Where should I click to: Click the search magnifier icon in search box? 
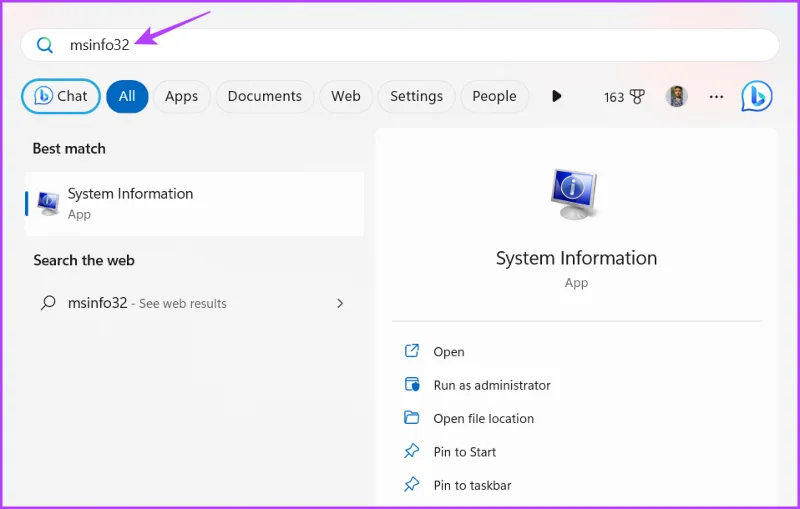pyautogui.click(x=45, y=45)
